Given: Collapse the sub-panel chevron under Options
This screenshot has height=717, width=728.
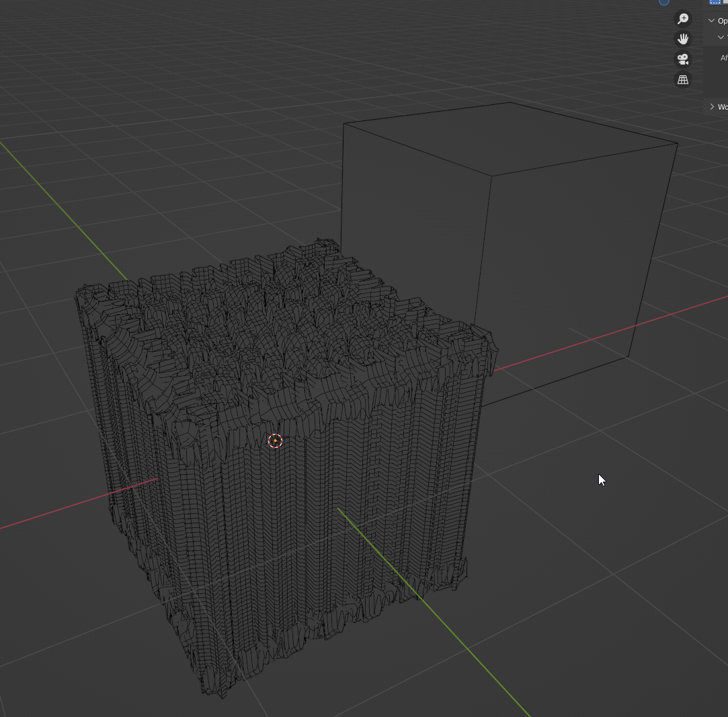Looking at the screenshot, I should point(721,37).
